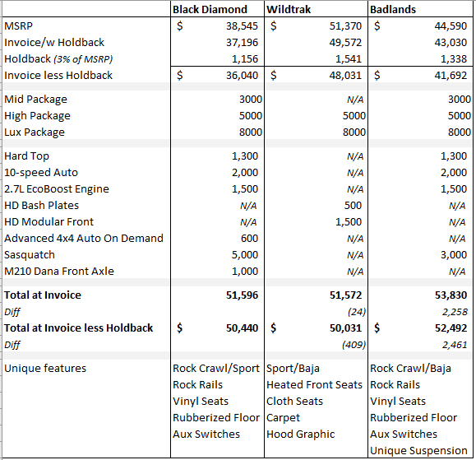Select value 41,692

pos(451,75)
